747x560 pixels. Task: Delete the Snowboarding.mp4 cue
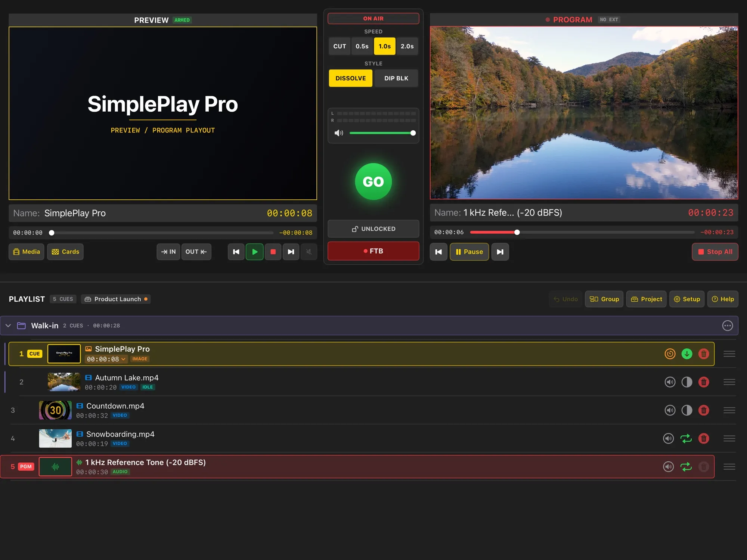point(704,438)
